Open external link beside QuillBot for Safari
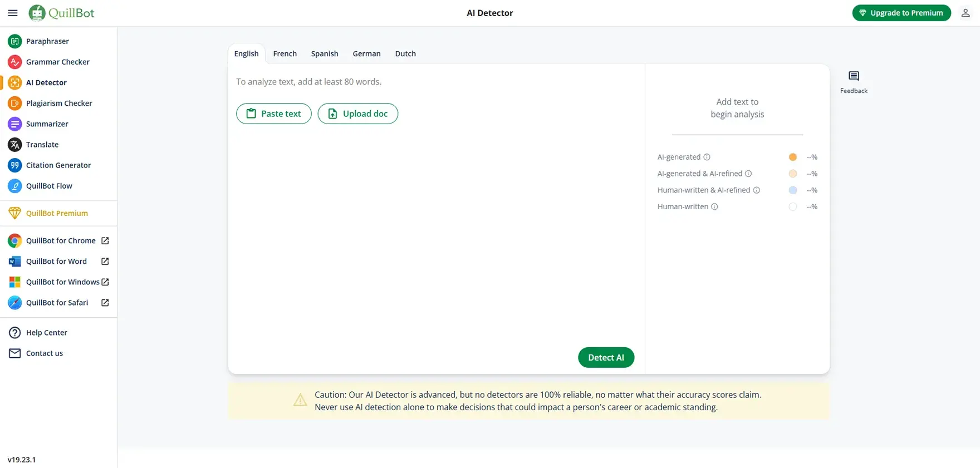Viewport: 980px width, 468px height. (105, 303)
